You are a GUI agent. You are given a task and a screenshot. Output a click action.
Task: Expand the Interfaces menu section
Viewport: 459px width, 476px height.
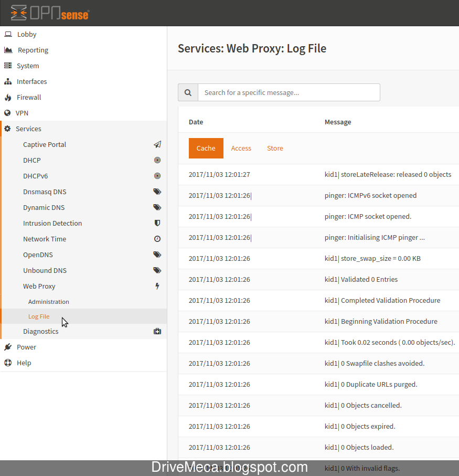tap(31, 81)
